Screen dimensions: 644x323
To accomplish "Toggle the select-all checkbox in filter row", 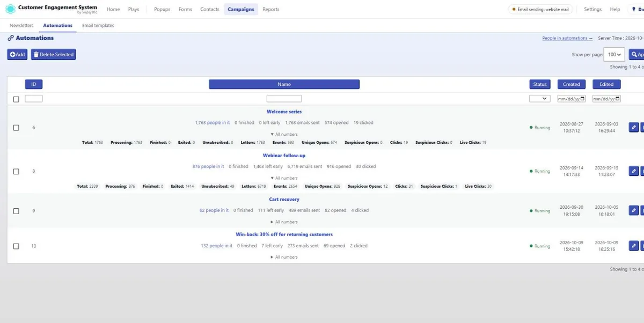I will pos(16,99).
